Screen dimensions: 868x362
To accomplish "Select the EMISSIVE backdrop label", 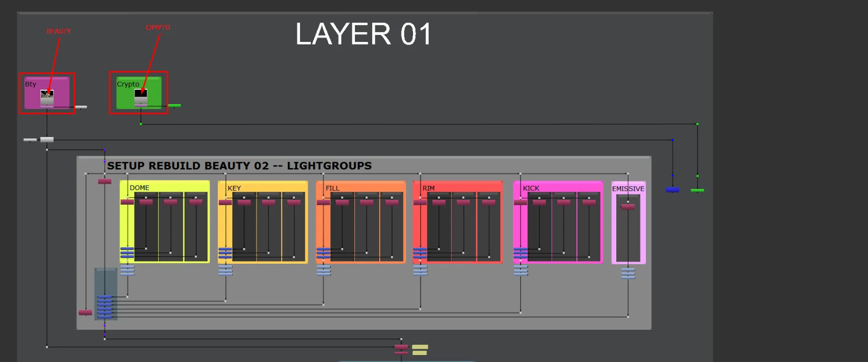I will pos(628,189).
